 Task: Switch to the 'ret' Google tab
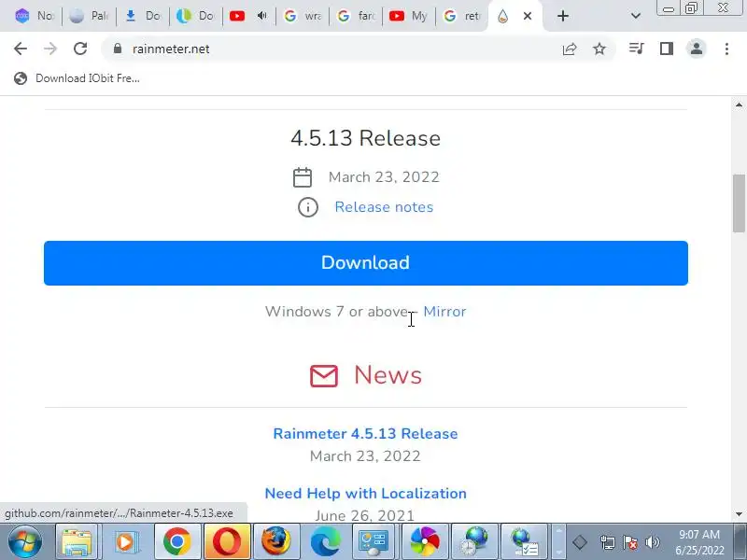pos(462,16)
